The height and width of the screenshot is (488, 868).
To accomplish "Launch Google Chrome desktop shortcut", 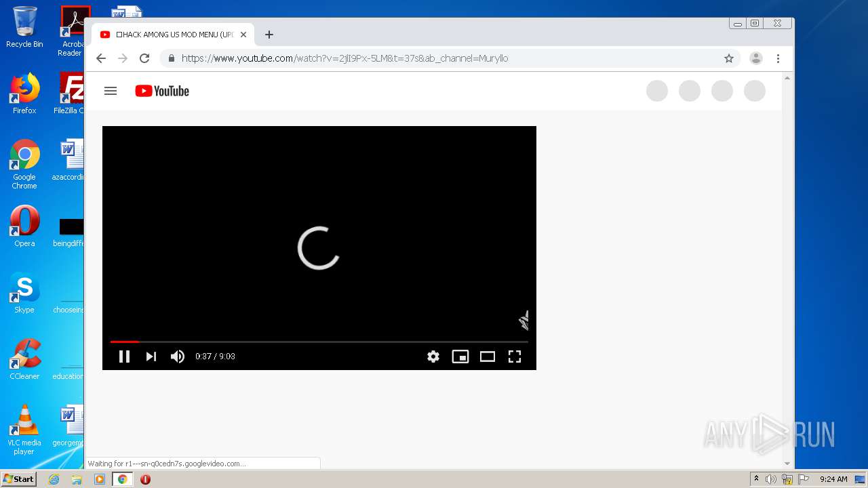I will (x=24, y=164).
